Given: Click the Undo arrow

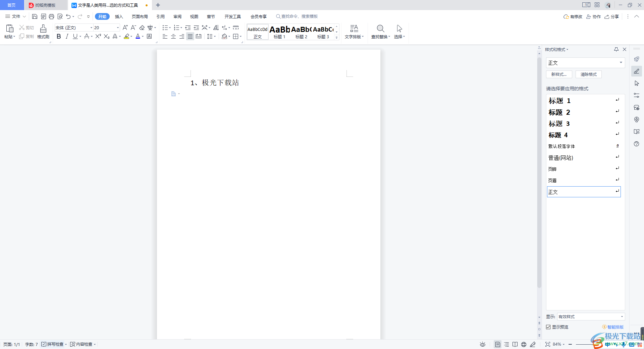Looking at the screenshot, I should click(68, 16).
